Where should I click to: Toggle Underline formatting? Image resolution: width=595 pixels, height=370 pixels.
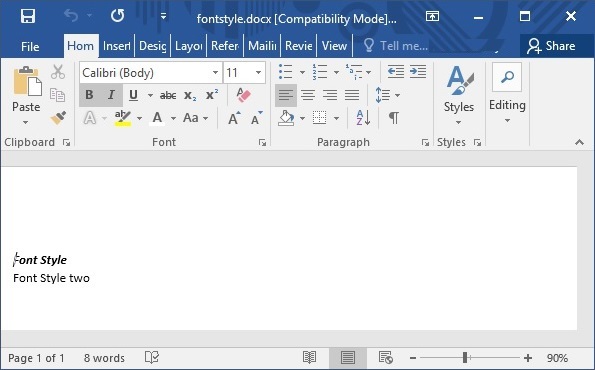tap(133, 95)
